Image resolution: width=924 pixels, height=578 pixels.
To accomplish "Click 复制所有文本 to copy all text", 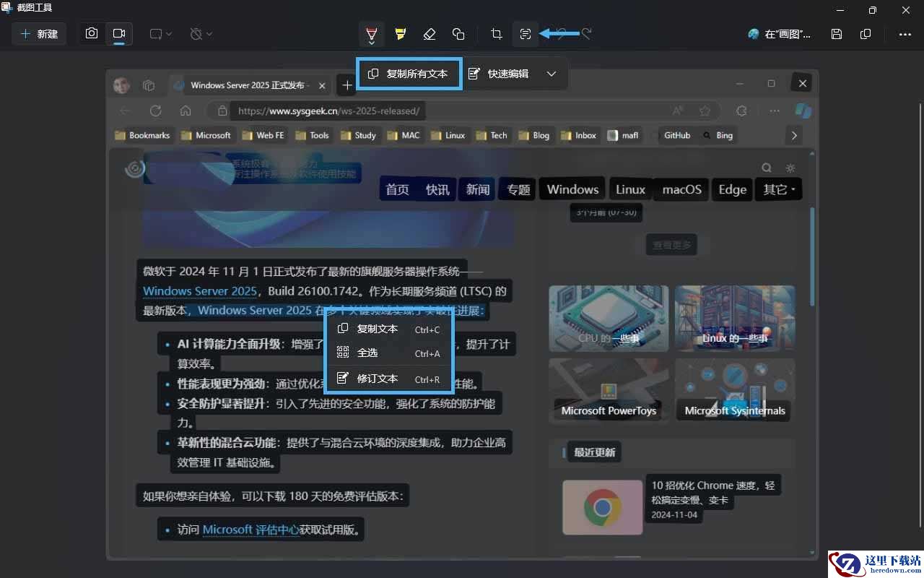I will [x=409, y=74].
